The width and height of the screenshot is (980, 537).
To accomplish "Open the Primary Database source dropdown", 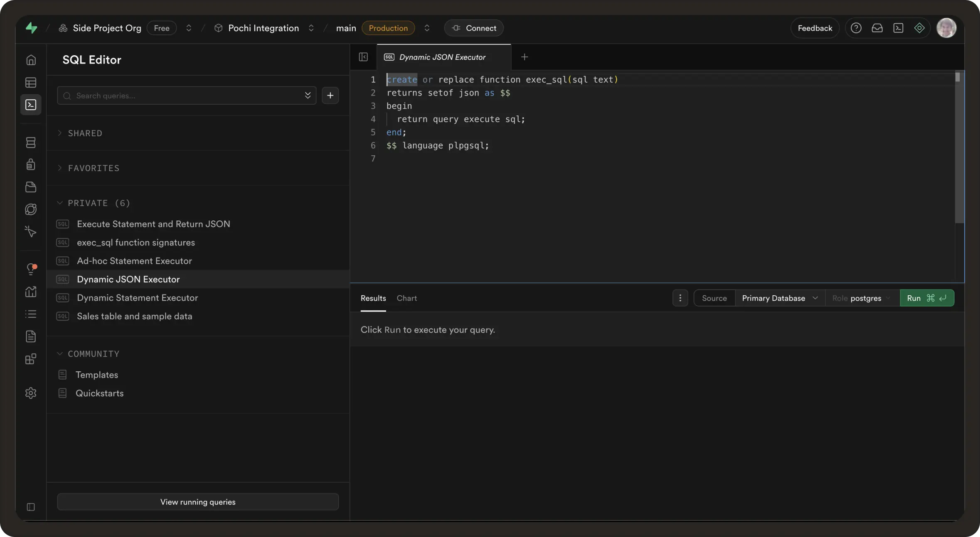I will click(779, 298).
